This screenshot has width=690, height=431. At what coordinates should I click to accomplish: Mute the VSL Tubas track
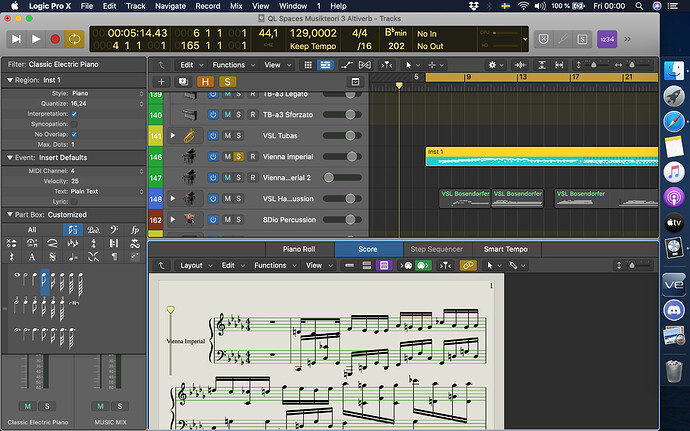point(227,135)
